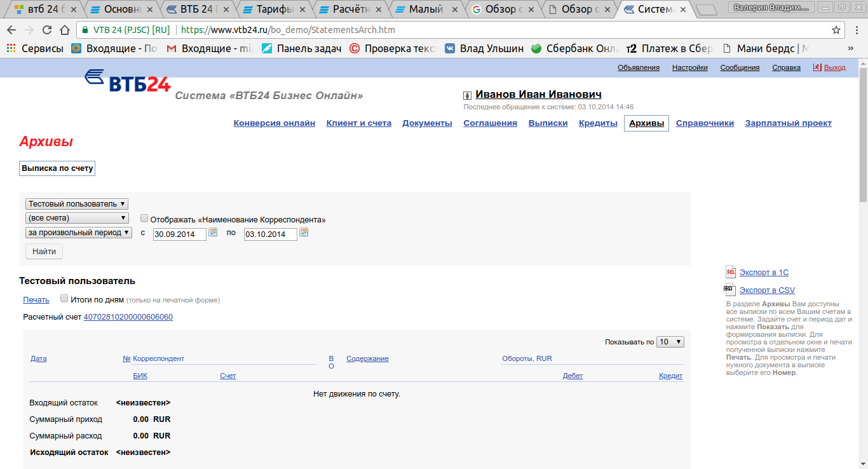The height and width of the screenshot is (469, 868).
Task: Go to the Кредиты menu section
Action: (598, 123)
